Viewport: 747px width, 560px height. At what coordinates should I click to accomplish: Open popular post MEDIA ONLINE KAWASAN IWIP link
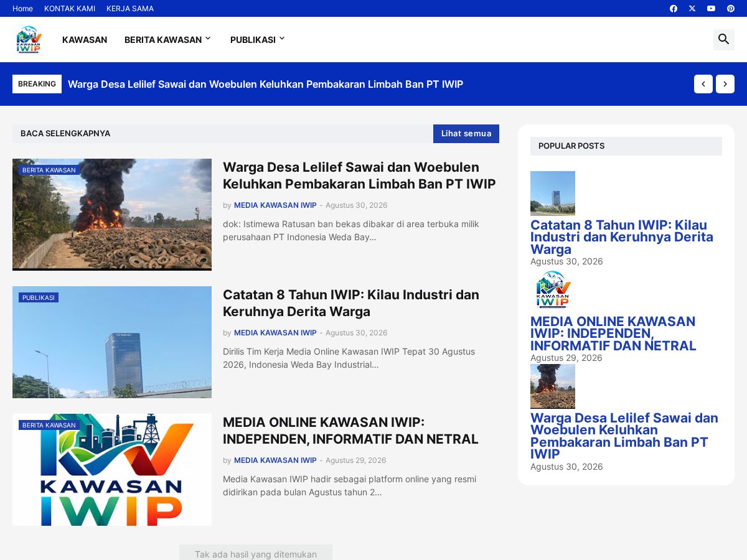click(x=613, y=334)
